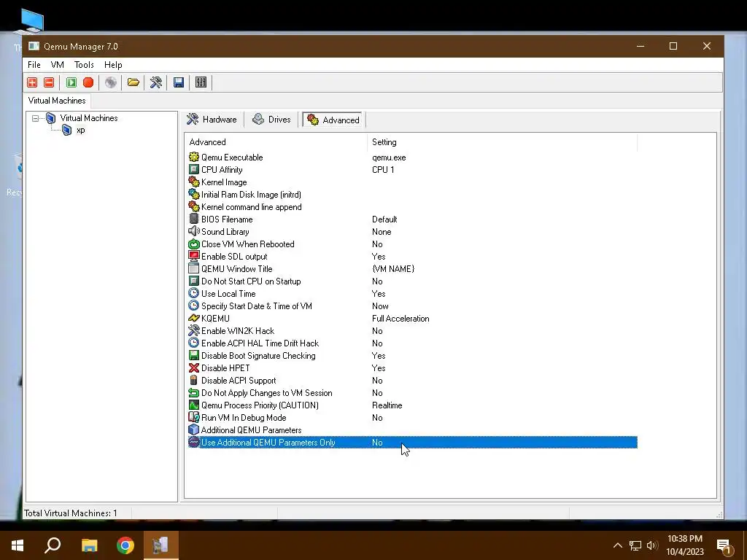Select the QEMU Window Title row
The height and width of the screenshot is (560, 747).
point(413,268)
